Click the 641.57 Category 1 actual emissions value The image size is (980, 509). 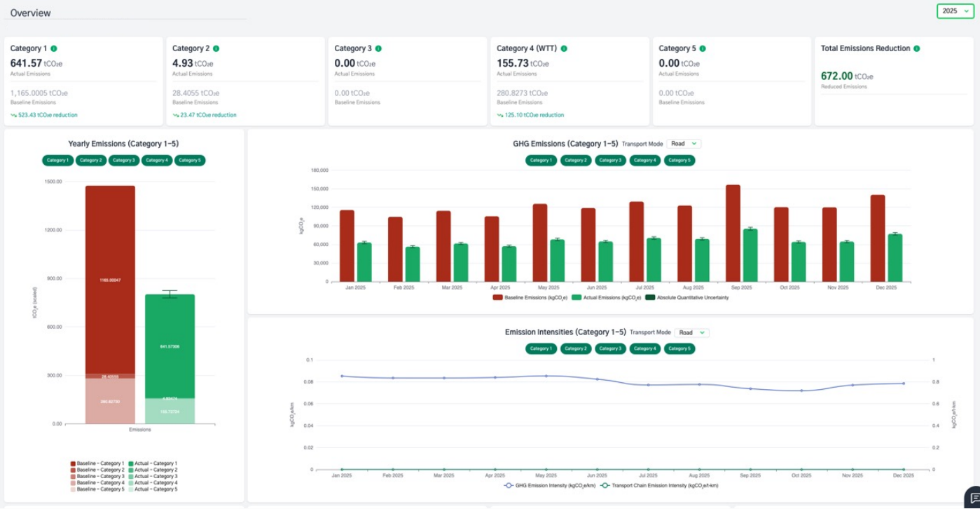[x=26, y=63]
